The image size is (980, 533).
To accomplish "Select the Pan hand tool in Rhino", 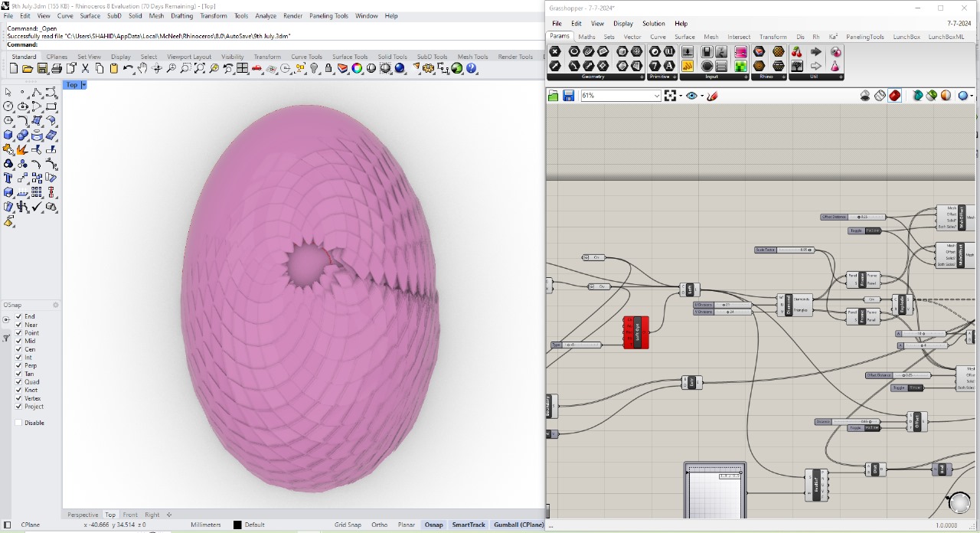I will [x=142, y=69].
